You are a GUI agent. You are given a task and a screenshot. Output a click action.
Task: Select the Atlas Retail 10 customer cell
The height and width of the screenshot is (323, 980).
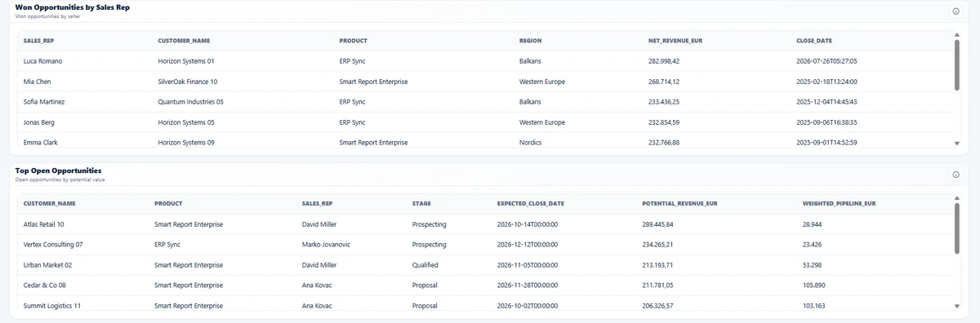tap(44, 224)
